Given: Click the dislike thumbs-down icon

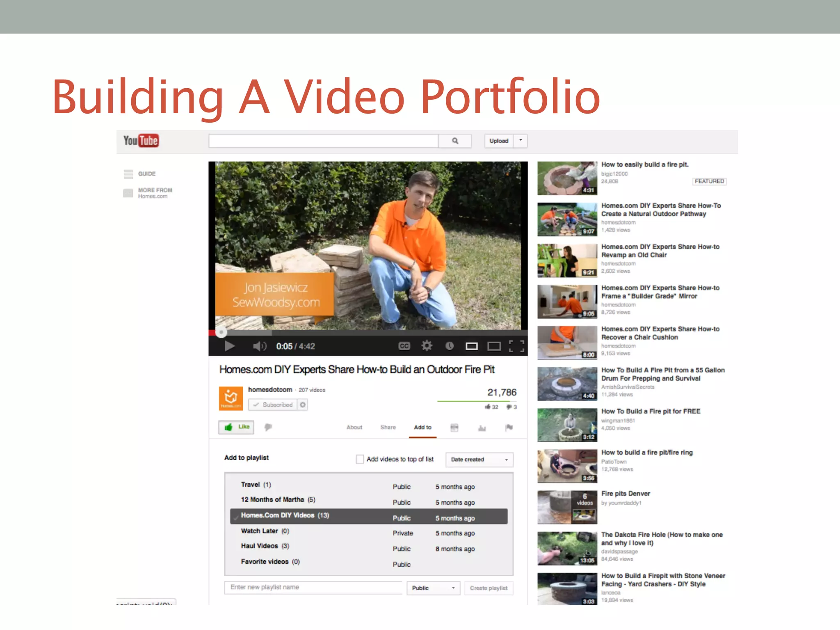Looking at the screenshot, I should (268, 427).
